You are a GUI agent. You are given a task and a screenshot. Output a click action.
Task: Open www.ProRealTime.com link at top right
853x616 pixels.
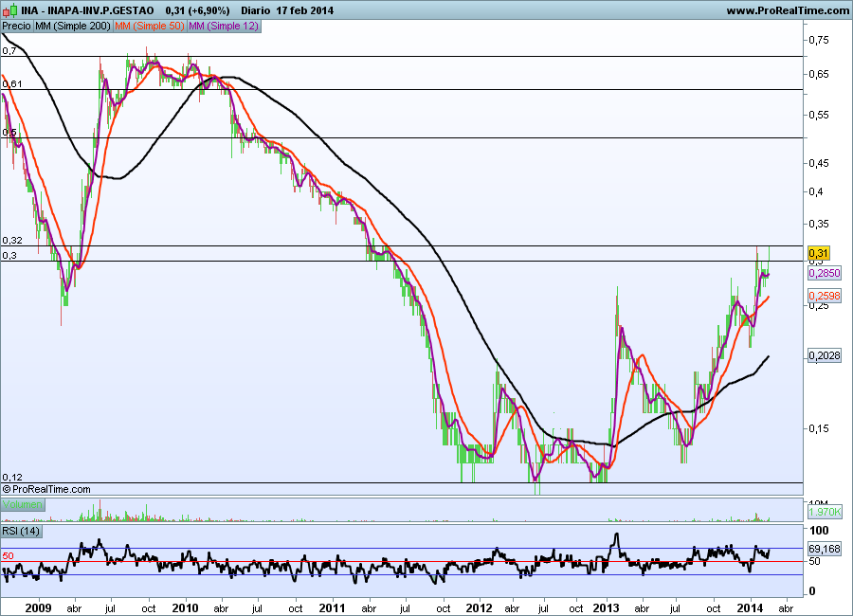tap(788, 10)
